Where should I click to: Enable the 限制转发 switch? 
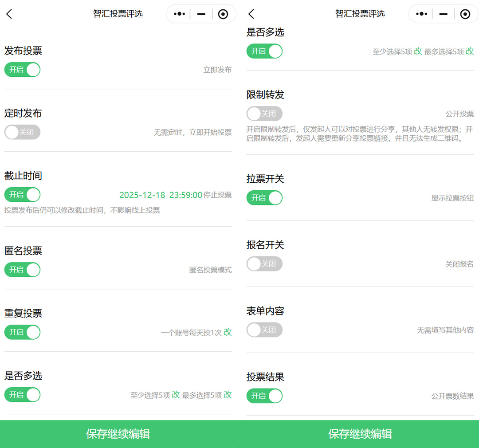coord(264,114)
